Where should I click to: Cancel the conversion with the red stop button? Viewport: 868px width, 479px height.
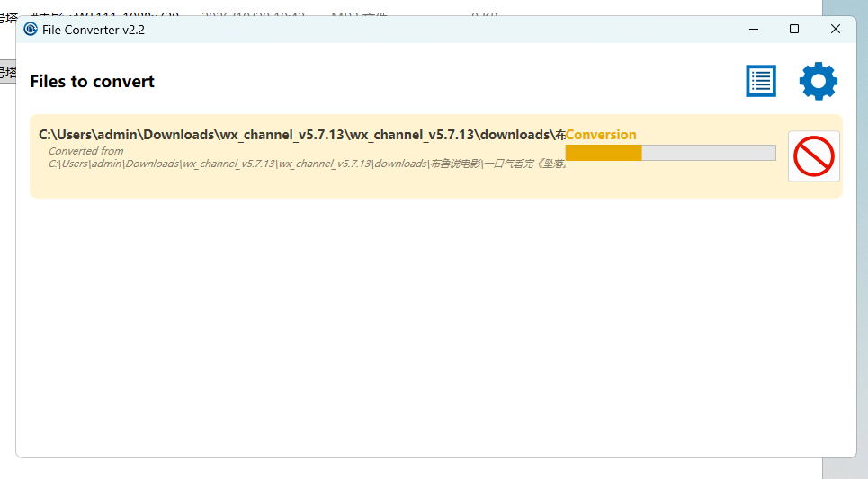814,156
